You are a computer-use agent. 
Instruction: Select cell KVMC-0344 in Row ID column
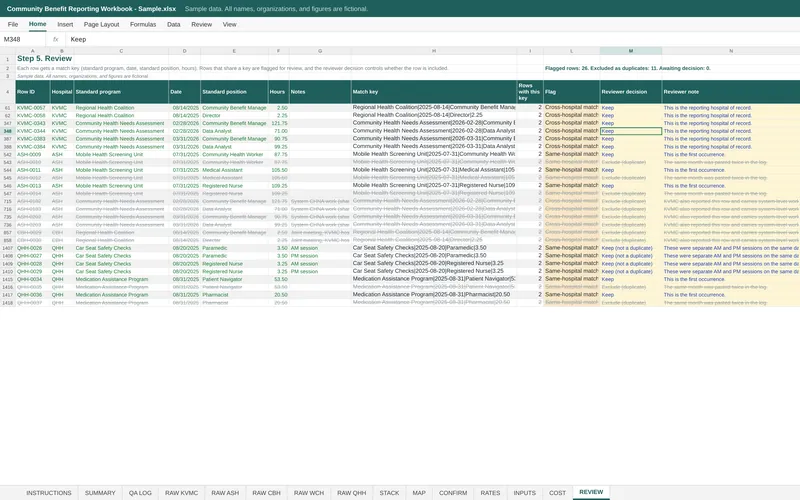pyautogui.click(x=33, y=131)
